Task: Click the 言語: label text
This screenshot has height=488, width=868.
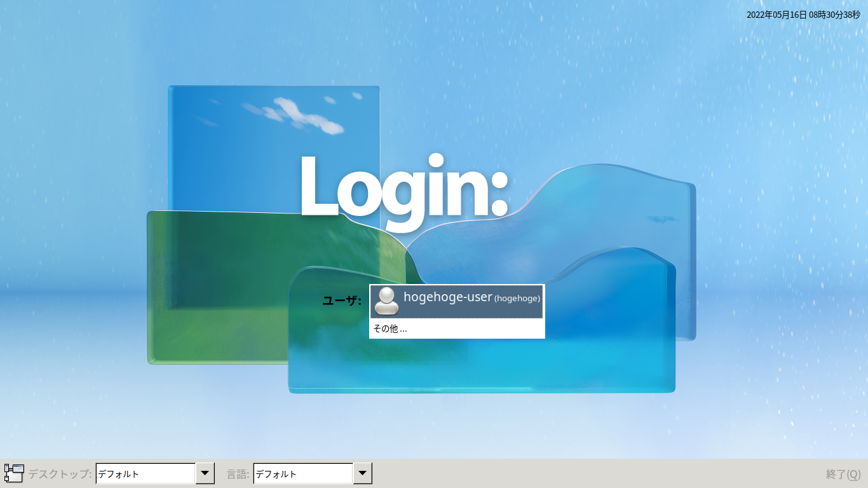Action: (238, 474)
